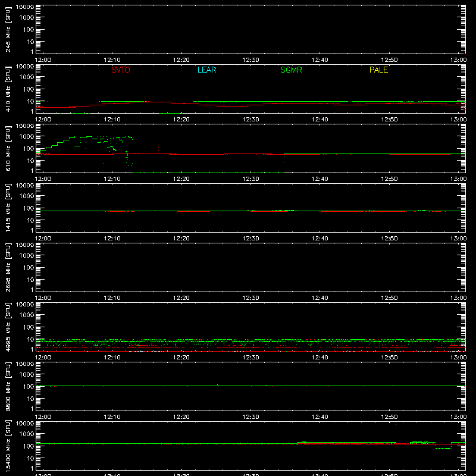The width and height of the screenshot is (476, 476).
Task: Select the 15400 MHz [SFU] axis title
Action: [x=8, y=446]
